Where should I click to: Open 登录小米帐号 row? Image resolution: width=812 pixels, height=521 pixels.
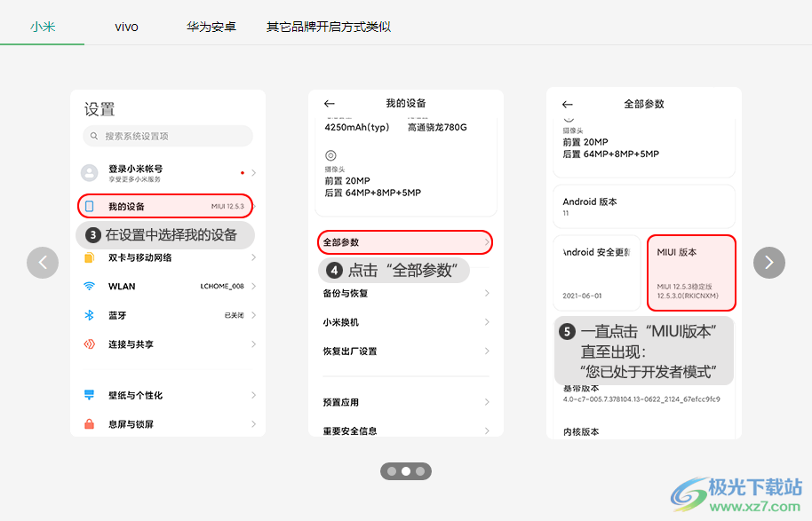tap(168, 173)
